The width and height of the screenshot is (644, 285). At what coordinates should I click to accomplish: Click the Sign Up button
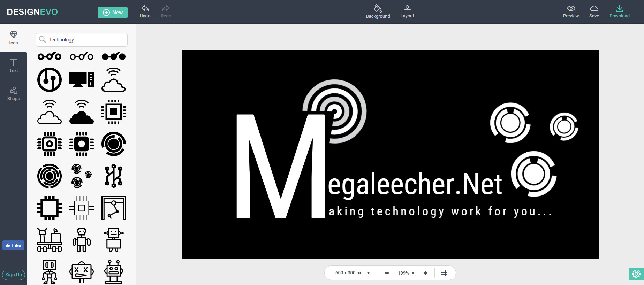pos(14,275)
